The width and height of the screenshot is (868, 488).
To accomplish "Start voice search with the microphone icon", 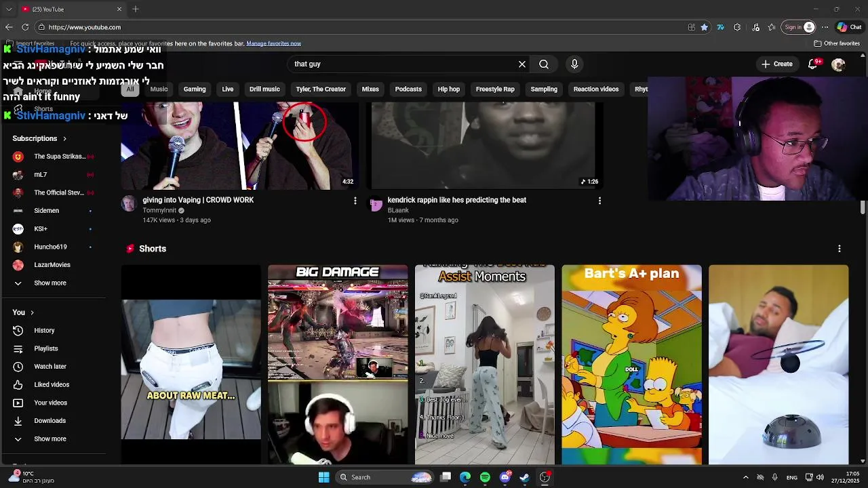I will pyautogui.click(x=574, y=64).
